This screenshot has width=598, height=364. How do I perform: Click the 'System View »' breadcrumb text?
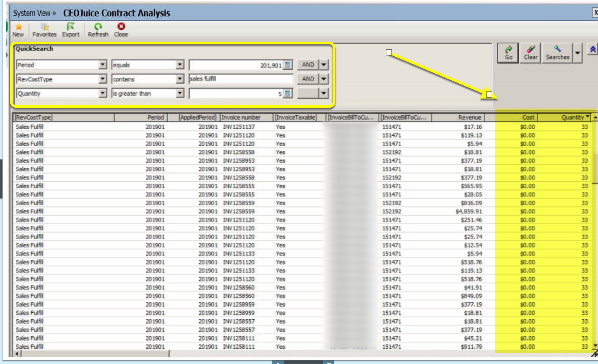click(35, 13)
